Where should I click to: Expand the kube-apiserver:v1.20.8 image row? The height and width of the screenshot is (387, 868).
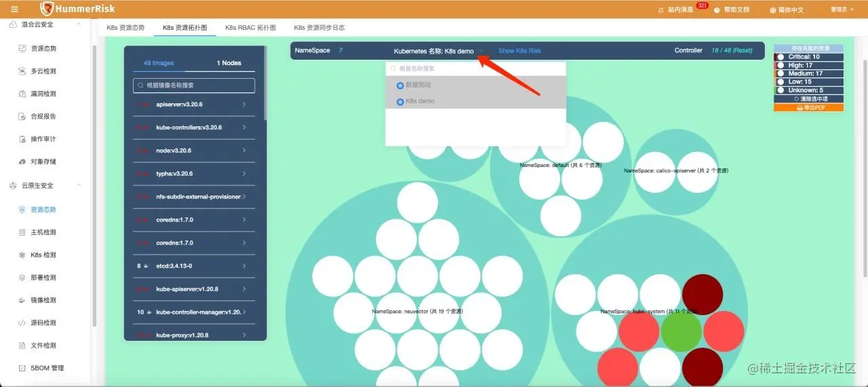[193, 289]
